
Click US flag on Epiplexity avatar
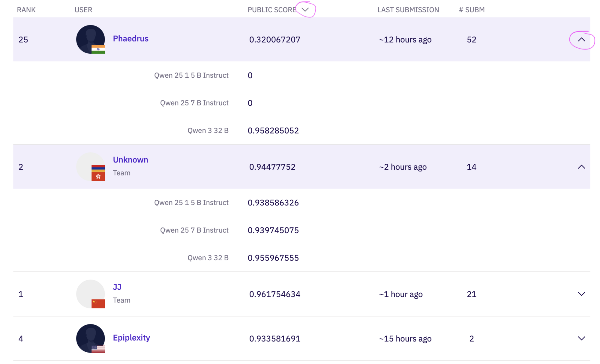pos(98,349)
